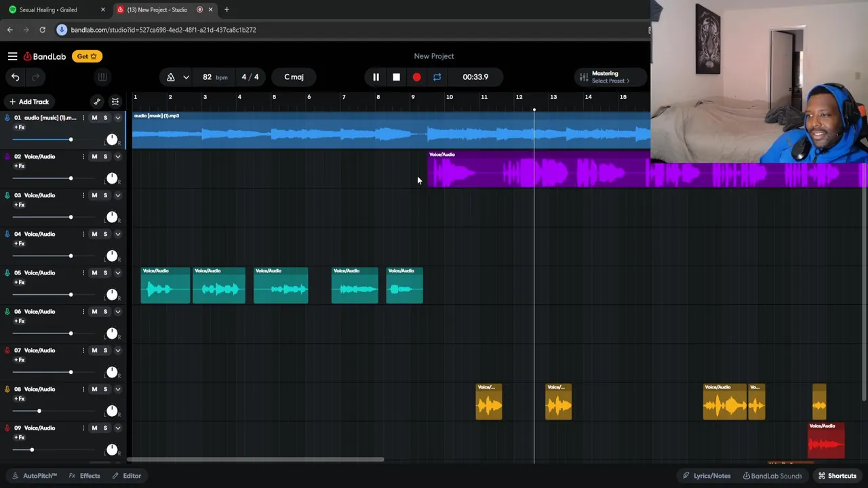The image size is (868, 488).
Task: Open the Editor panel
Action: click(127, 476)
